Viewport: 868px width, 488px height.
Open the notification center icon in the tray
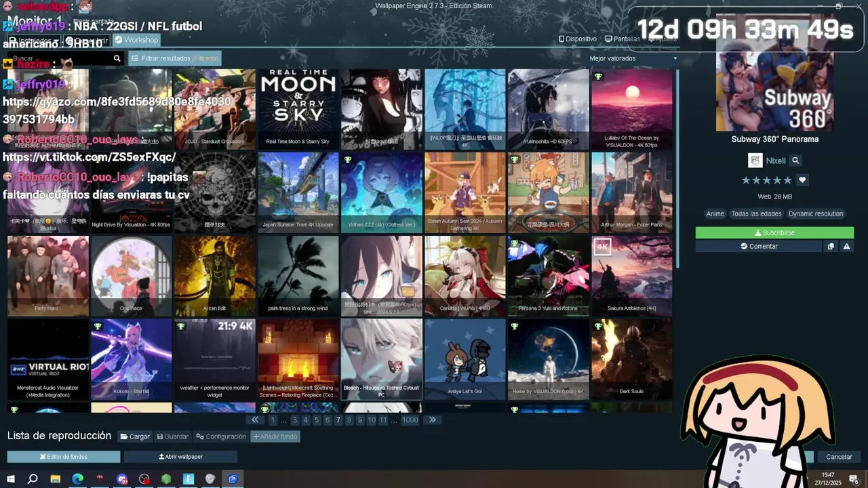pyautogui.click(x=854, y=479)
